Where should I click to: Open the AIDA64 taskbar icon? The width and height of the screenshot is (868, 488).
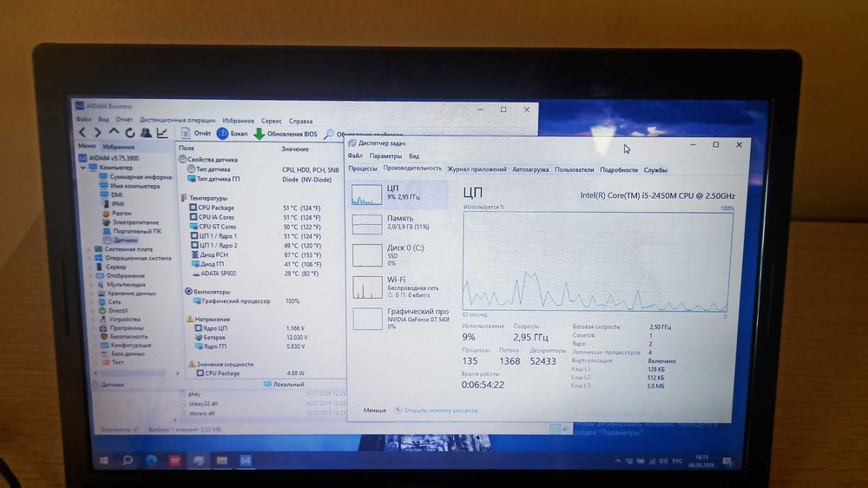246,459
